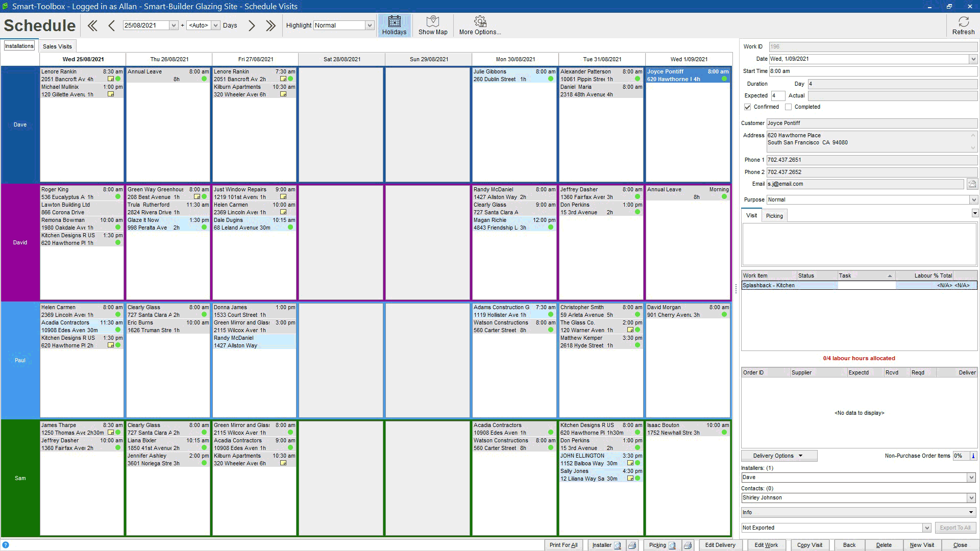Image resolution: width=980 pixels, height=551 pixels.
Task: Open the Picking tab
Action: [774, 216]
